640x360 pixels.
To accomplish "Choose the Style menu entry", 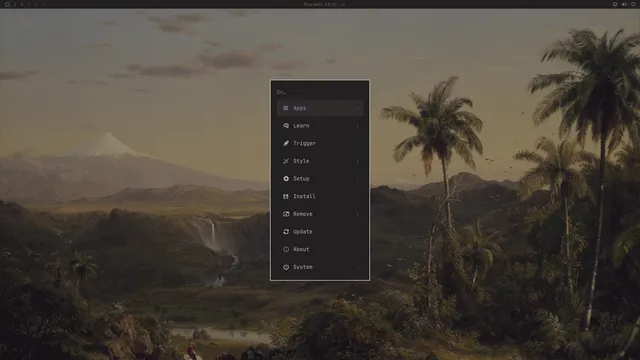I will point(320,161).
